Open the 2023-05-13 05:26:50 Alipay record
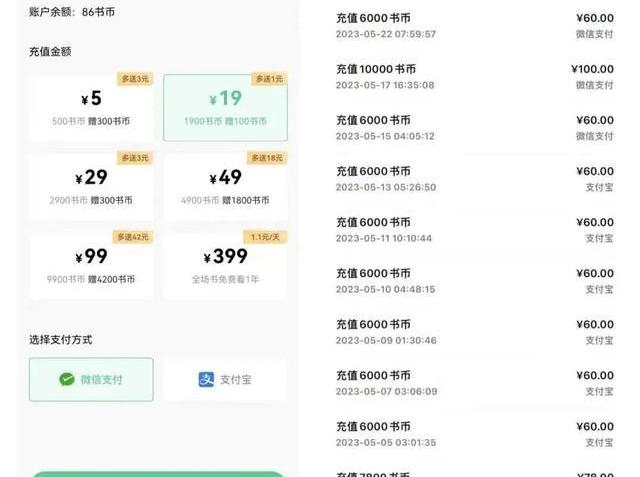 pyautogui.click(x=474, y=179)
